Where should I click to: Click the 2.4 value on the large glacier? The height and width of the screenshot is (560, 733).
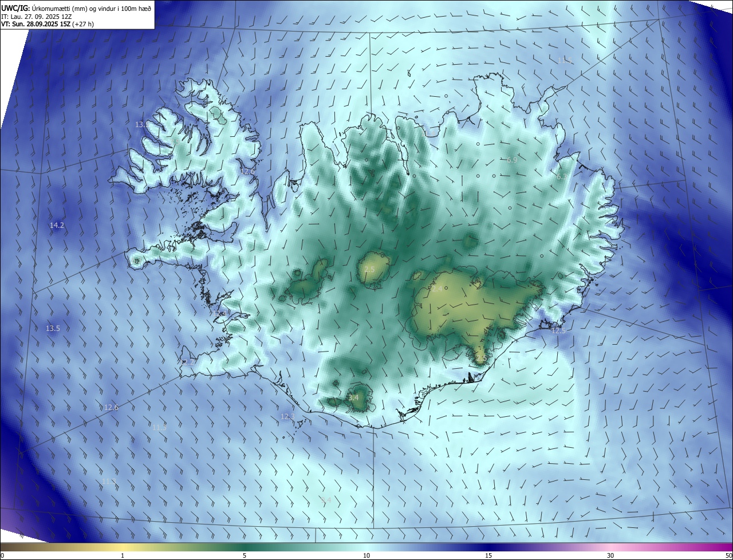[436, 290]
